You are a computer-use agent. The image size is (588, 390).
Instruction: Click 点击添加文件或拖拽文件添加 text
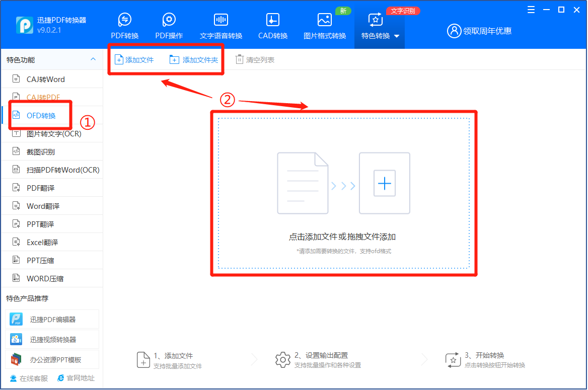(x=342, y=237)
